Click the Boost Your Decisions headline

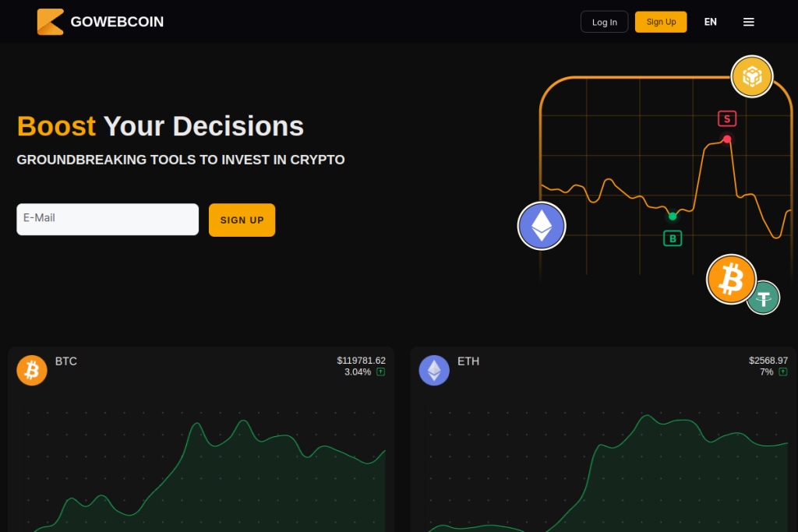(161, 126)
